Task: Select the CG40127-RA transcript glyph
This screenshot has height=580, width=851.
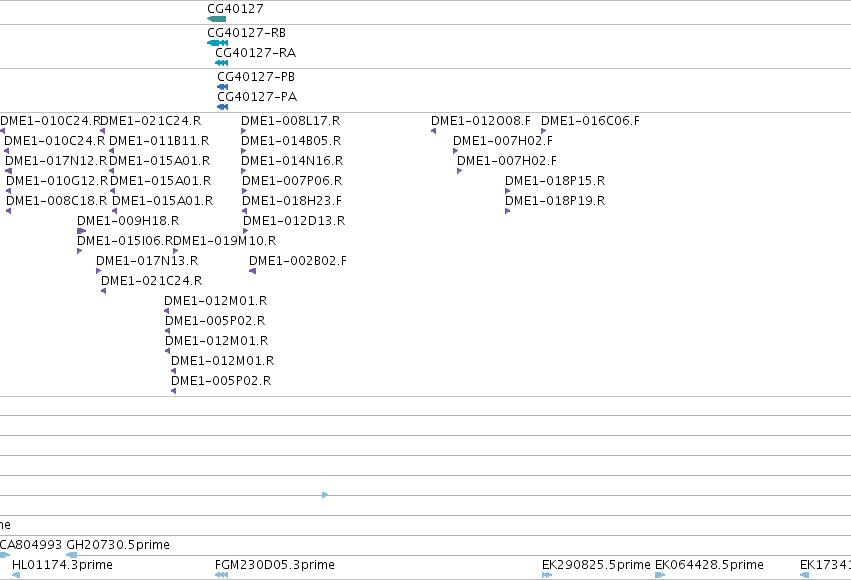Action: coord(221,63)
